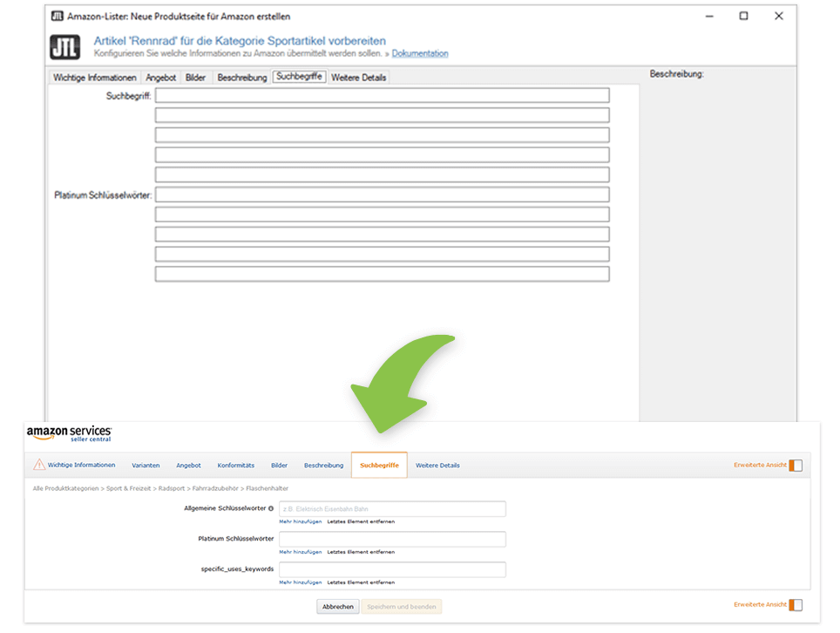Select the Varianten tab
840x633 pixels.
click(x=146, y=465)
